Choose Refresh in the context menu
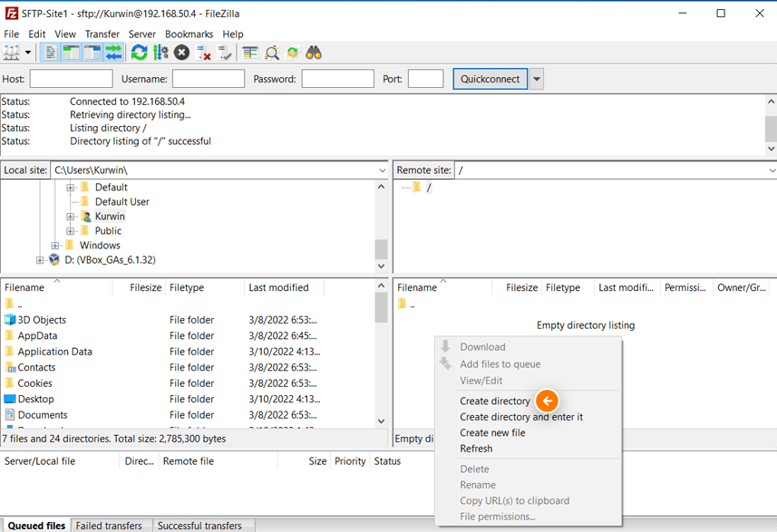The height and width of the screenshot is (532, 777). point(475,448)
